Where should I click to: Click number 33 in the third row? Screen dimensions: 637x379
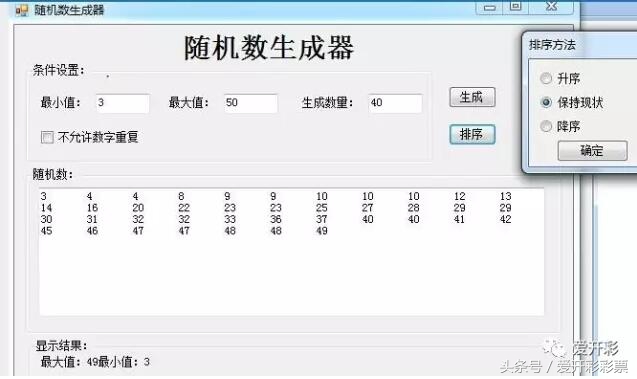coord(230,219)
